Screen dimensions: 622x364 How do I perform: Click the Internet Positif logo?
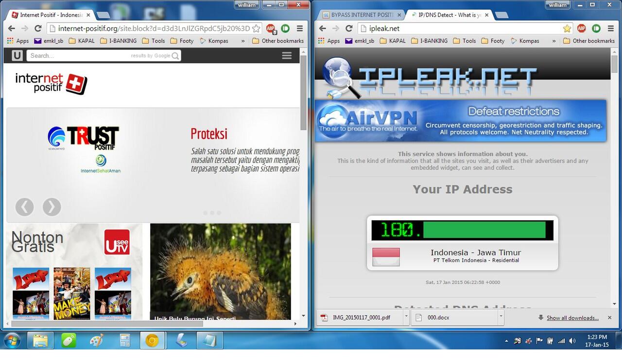point(51,83)
